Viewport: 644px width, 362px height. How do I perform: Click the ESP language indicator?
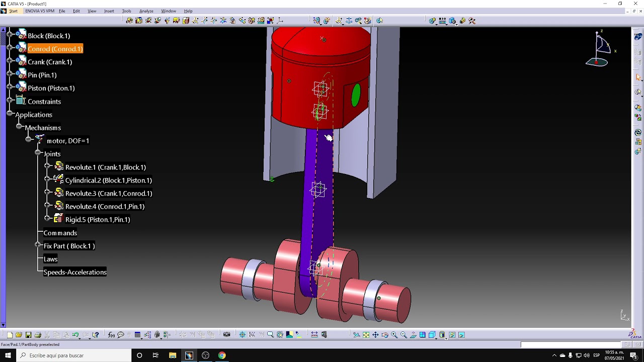(597, 355)
